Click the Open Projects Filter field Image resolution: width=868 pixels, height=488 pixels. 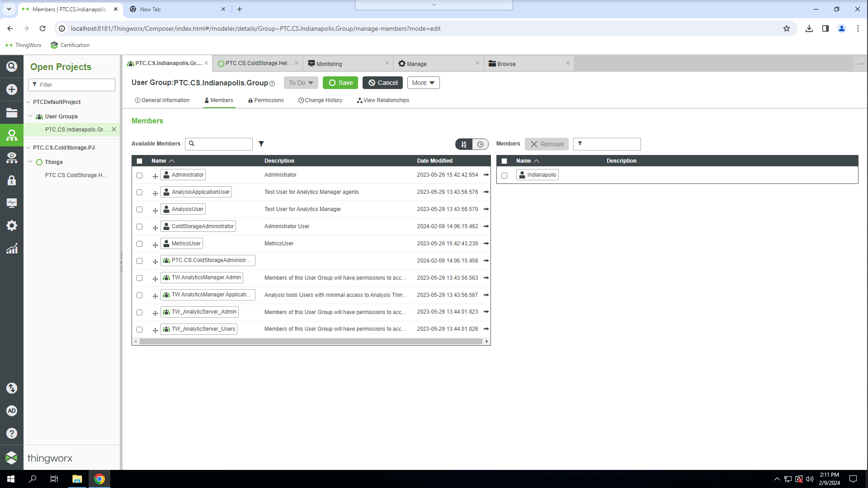pyautogui.click(x=71, y=85)
